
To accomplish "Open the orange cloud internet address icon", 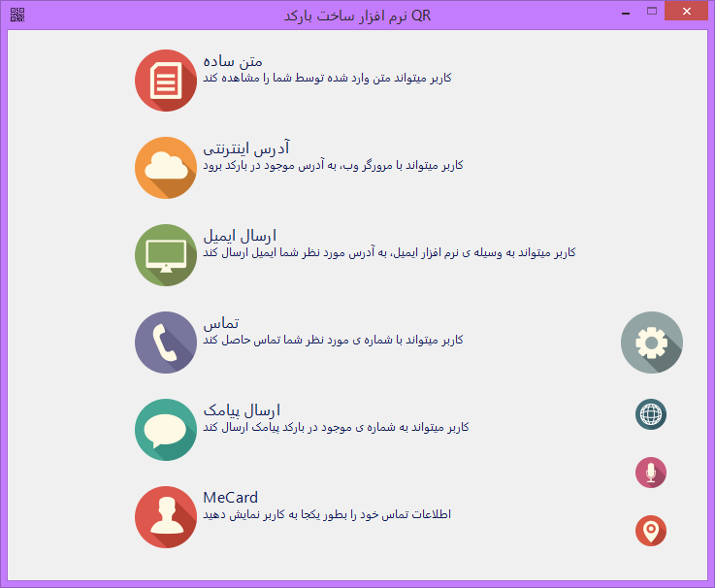I will (x=166, y=168).
